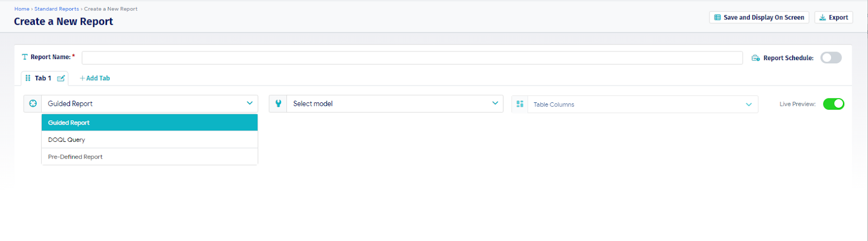The height and width of the screenshot is (241, 868).
Task: Click the Export download icon
Action: 823,17
